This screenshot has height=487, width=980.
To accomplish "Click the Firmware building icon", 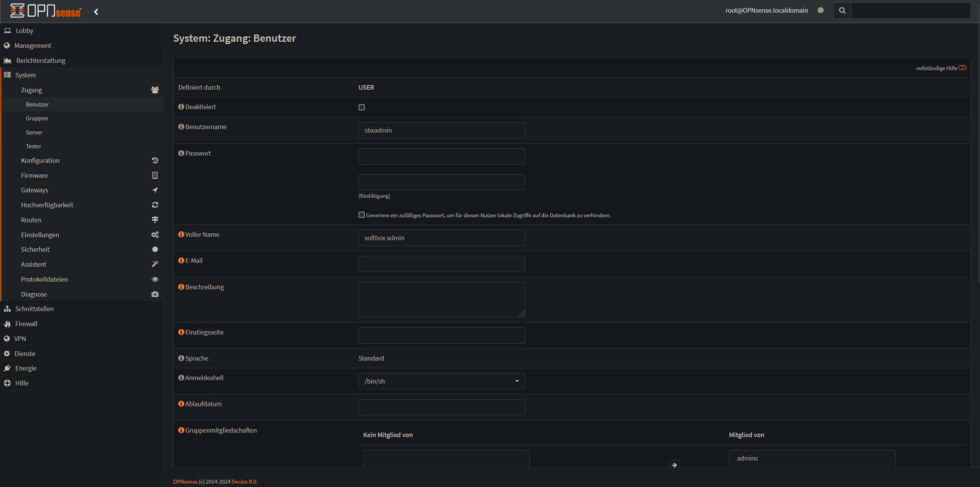I will pos(155,175).
